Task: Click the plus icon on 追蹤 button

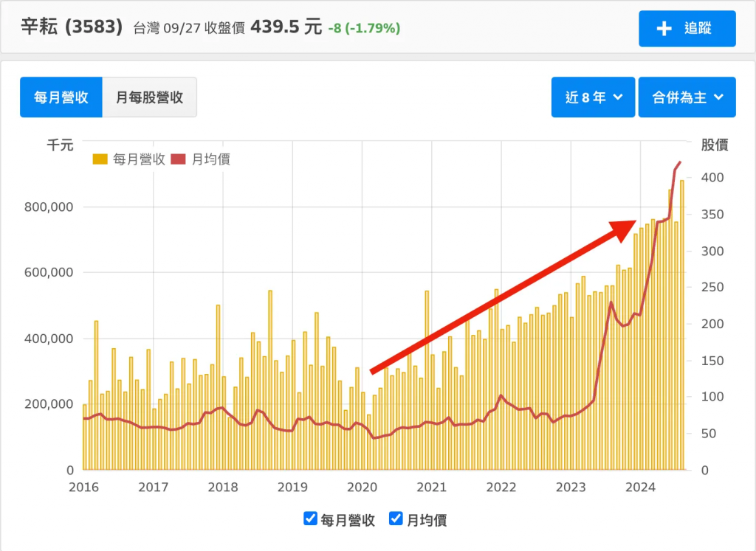Action: click(664, 29)
